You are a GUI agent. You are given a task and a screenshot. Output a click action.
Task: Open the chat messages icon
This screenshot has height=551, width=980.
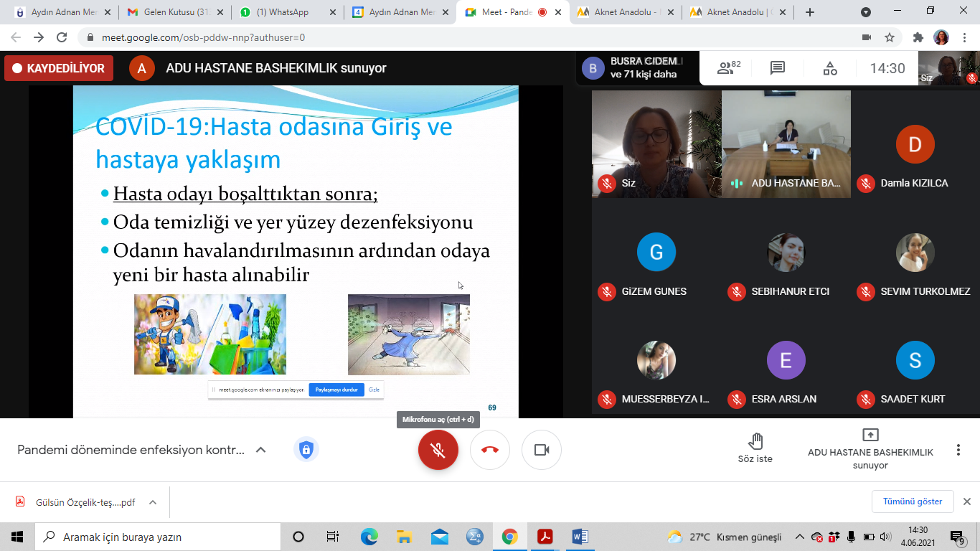pyautogui.click(x=778, y=68)
